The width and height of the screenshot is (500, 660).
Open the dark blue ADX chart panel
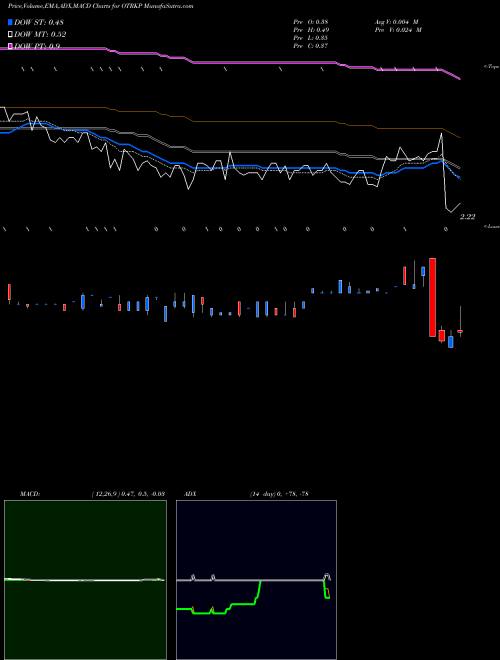coord(256,580)
